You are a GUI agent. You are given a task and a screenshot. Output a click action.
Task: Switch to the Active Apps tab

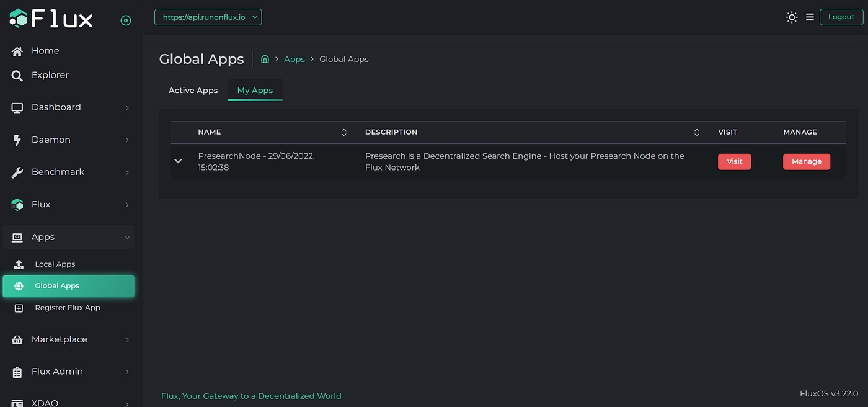tap(193, 91)
